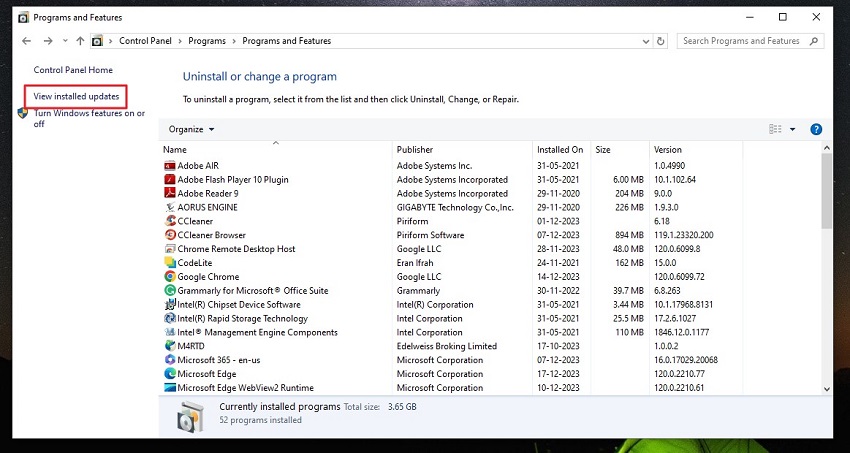Expand chevron after Control Panel breadcrumb

(x=180, y=41)
